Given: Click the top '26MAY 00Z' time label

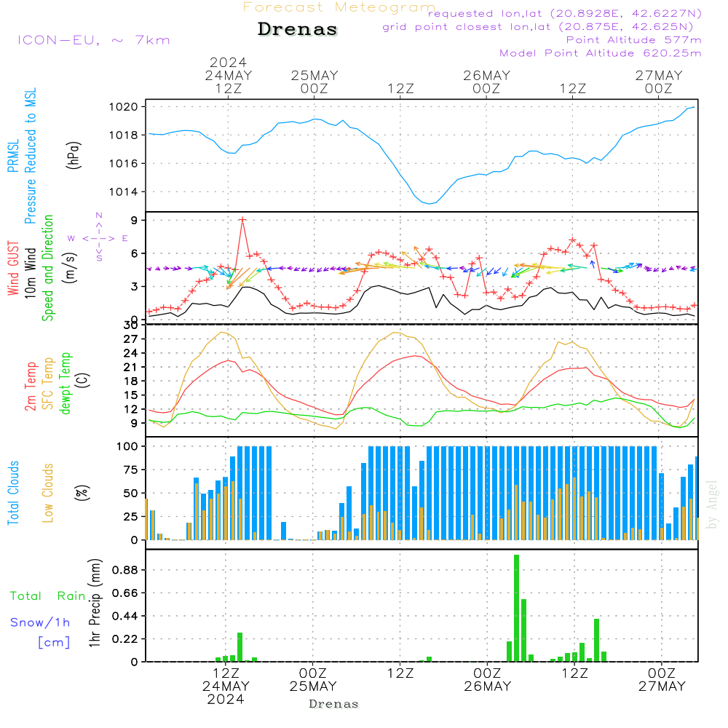Looking at the screenshot, I should [x=486, y=82].
